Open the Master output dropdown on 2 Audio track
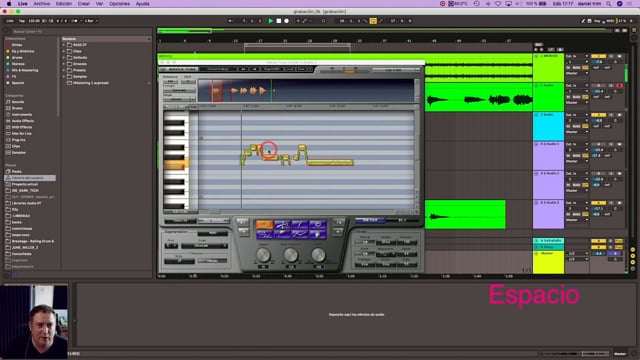The image size is (640, 360). click(x=577, y=102)
